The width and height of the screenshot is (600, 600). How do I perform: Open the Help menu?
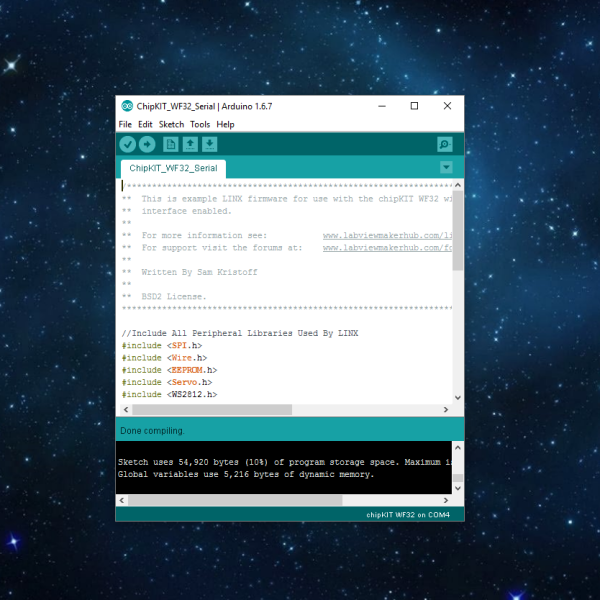click(225, 124)
